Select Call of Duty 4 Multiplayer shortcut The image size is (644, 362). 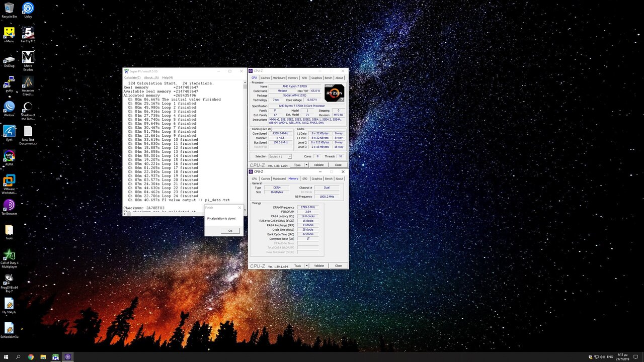(x=9, y=258)
